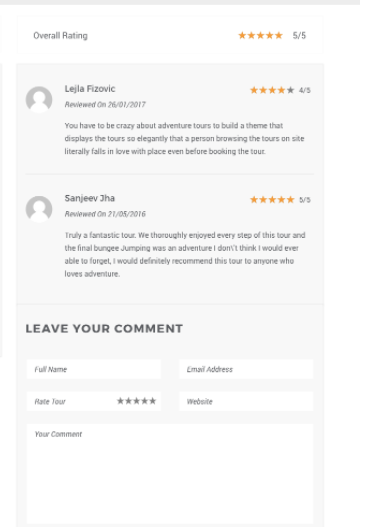
Task: Click the Reviewed On 21/05/2016 date
Action: click(105, 214)
